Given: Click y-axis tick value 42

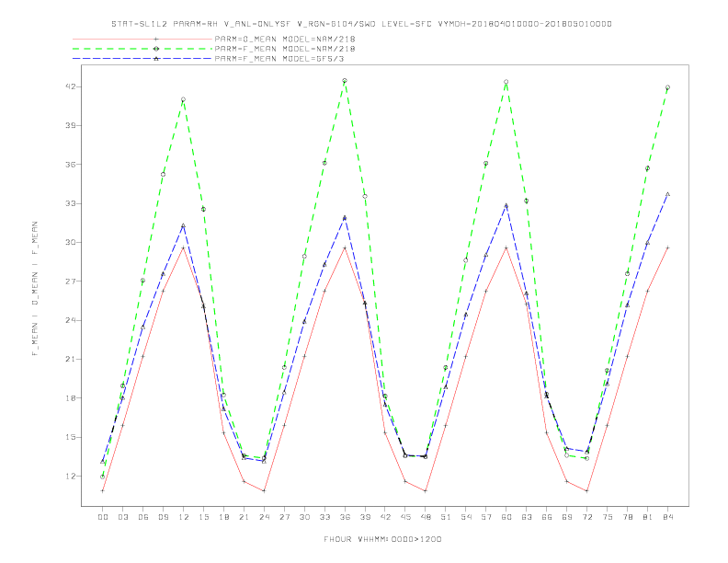Looking at the screenshot, I should coord(71,86).
